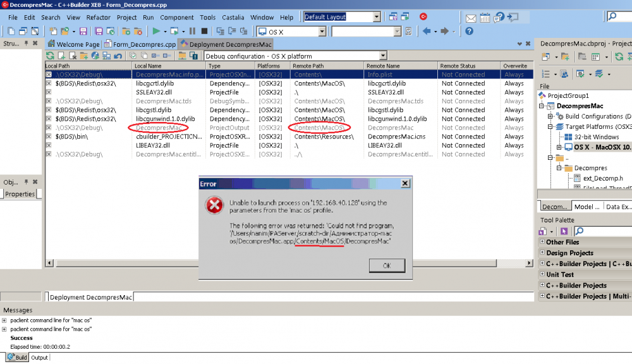
Task: Open the Refactor menu
Action: pos(99,17)
